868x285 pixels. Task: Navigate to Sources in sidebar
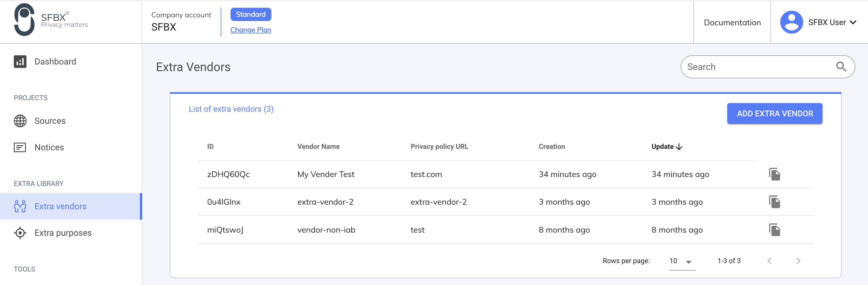(50, 121)
